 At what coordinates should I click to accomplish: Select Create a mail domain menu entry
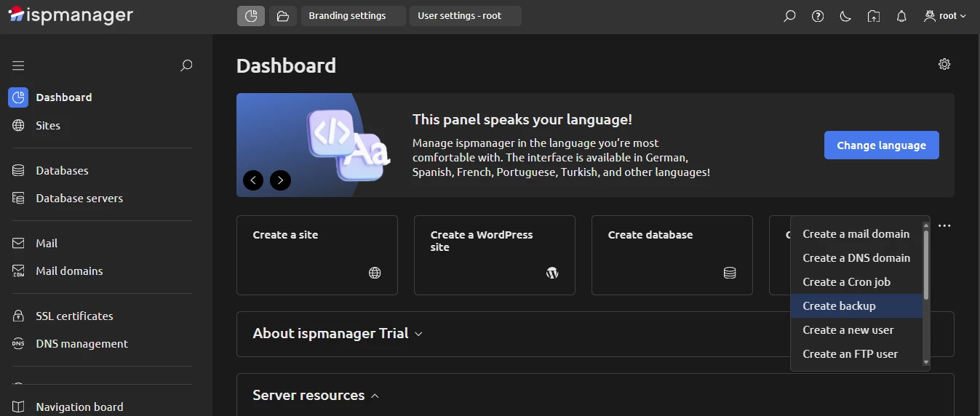point(856,234)
